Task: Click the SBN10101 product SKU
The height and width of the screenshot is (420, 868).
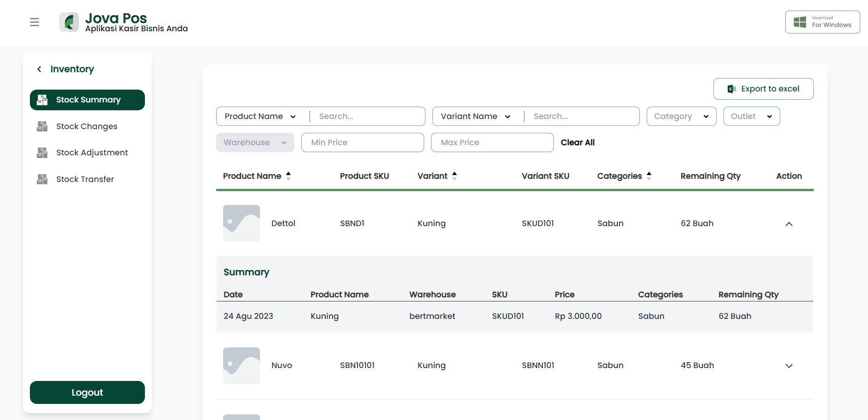Action: coord(357,365)
